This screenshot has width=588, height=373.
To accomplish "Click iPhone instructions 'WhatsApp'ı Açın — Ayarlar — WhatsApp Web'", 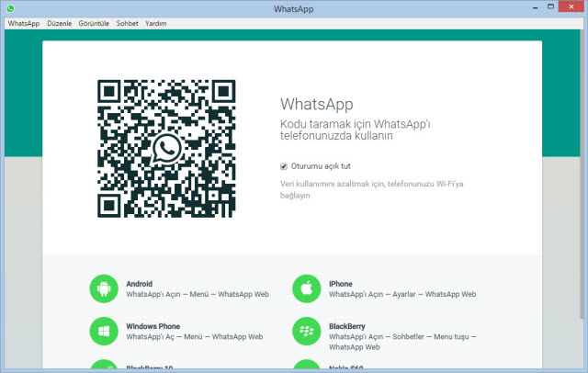I will pos(402,294).
